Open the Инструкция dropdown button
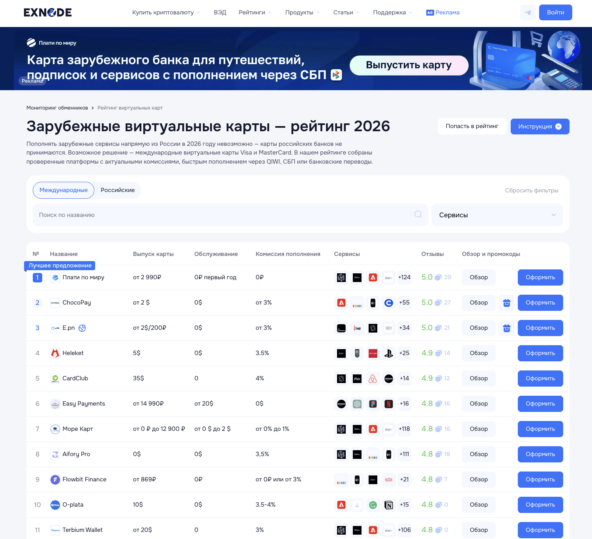Viewport: 592px width, 539px height. [540, 126]
